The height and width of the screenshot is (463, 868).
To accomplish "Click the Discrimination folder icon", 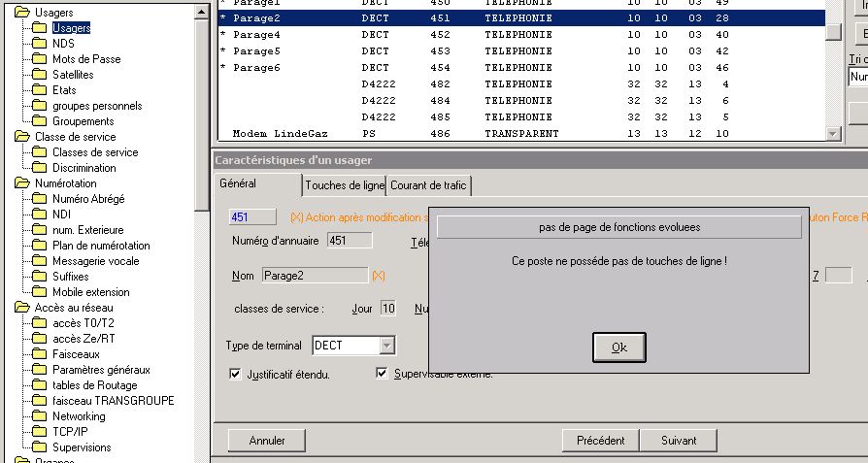I will point(39,167).
